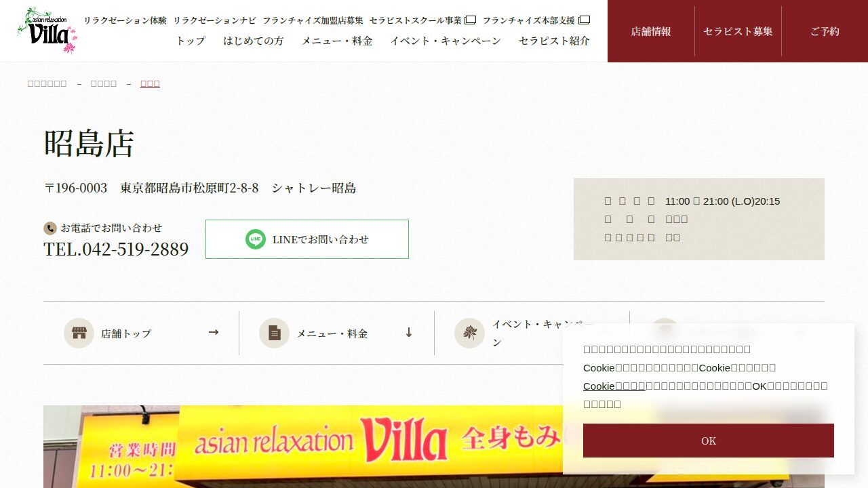Click the external window icon after セラピストスクール事業
The width and height of the screenshot is (868, 488).
click(x=471, y=20)
